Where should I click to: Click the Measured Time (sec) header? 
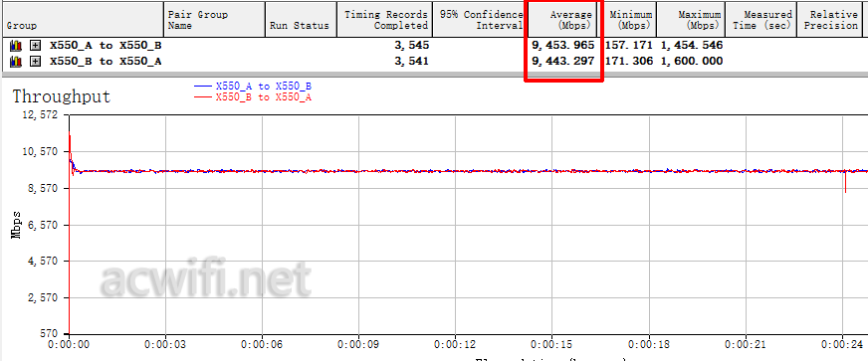pos(761,19)
